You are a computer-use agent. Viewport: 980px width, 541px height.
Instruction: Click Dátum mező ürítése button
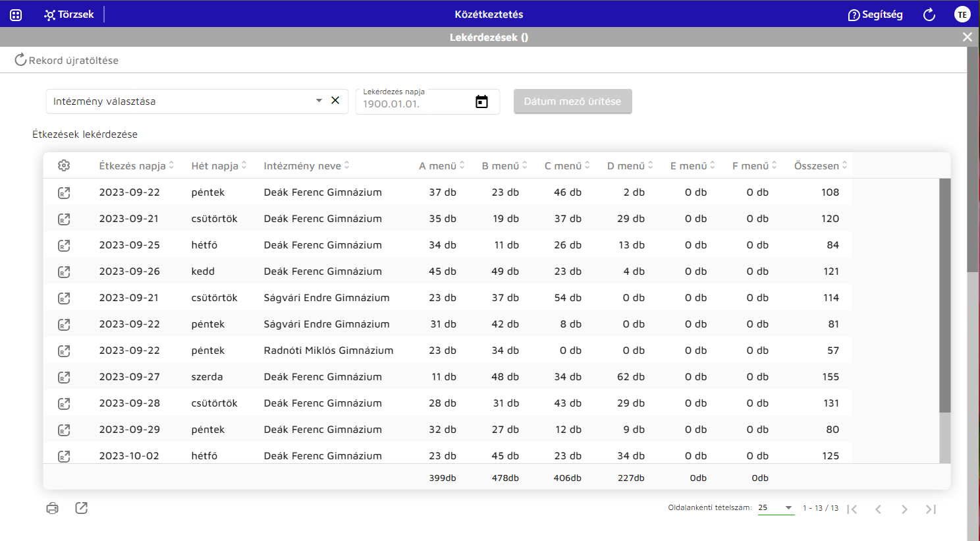coord(572,101)
